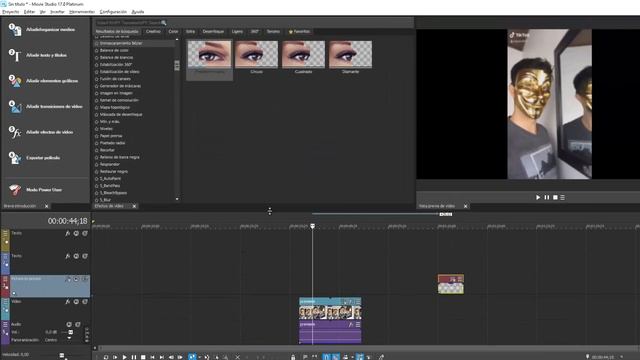Select Balance de color effect
640x360 pixels.
(114, 50)
